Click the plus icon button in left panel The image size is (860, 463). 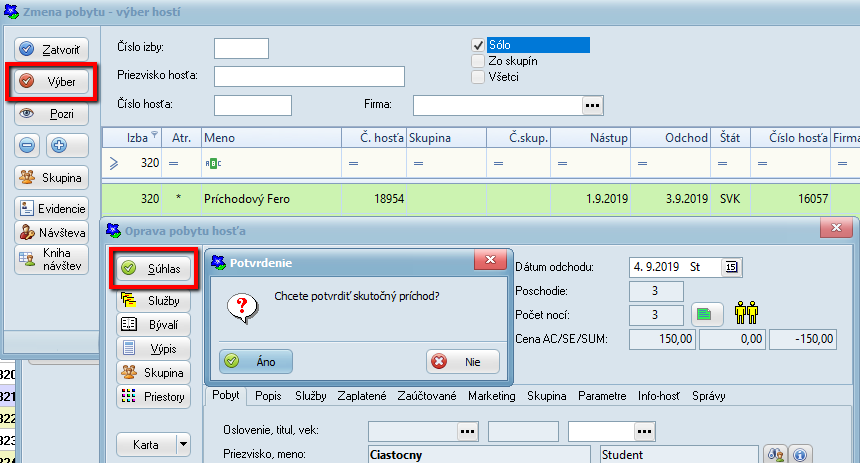57,145
